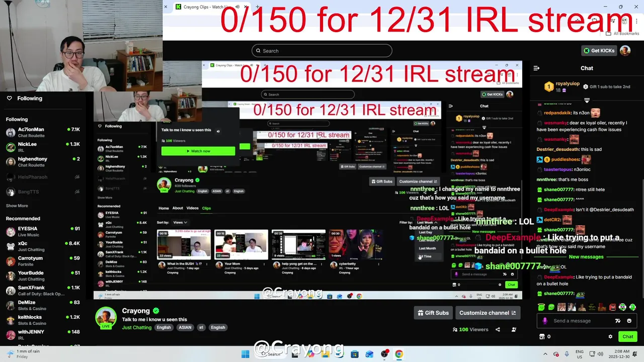Viewport: 644px width, 362px height.
Task: Open DeMize Slots & Casino channel
Action: (x=43, y=305)
